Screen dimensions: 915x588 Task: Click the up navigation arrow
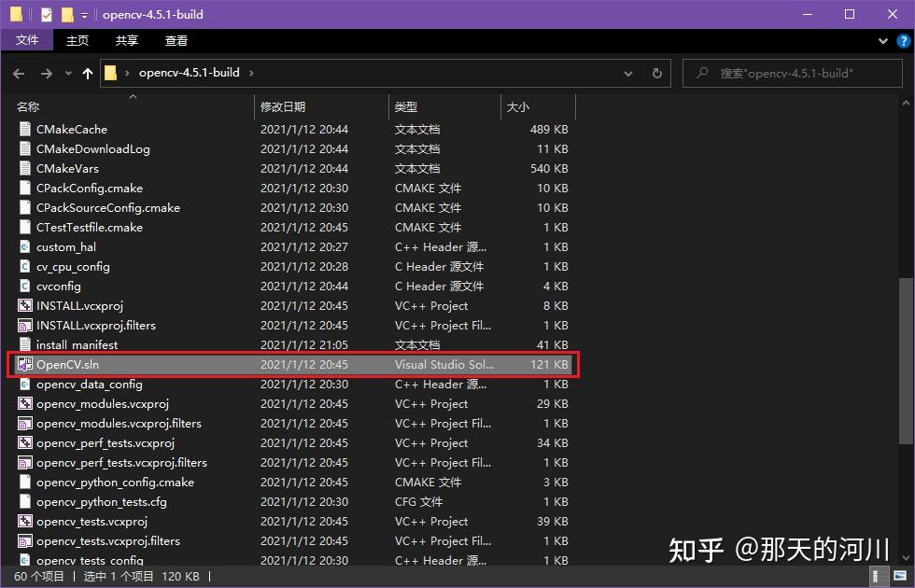(x=88, y=73)
